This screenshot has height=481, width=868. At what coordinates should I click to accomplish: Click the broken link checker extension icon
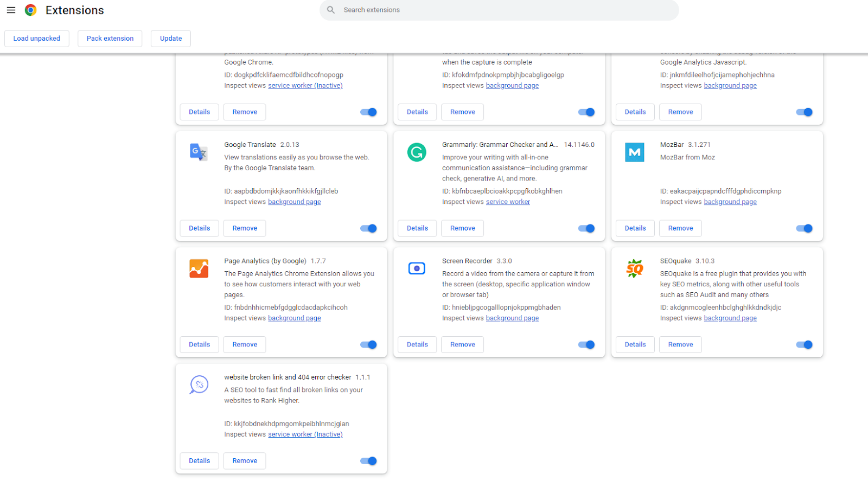(x=199, y=385)
